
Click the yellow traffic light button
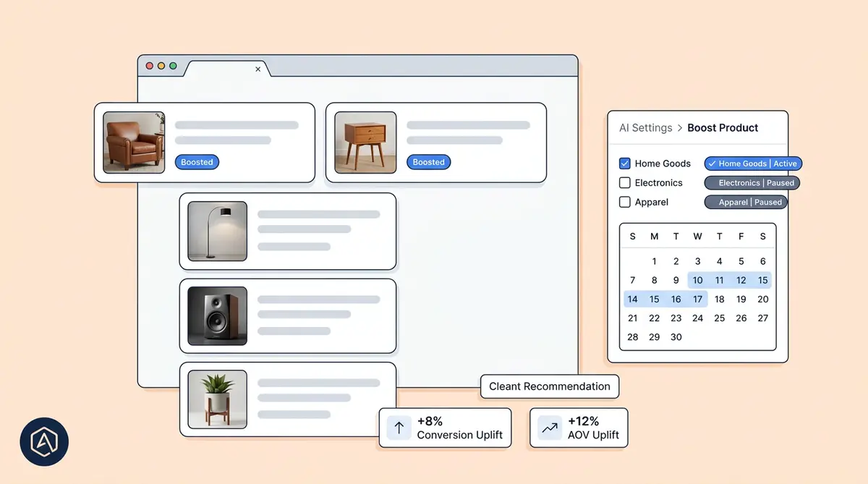(x=161, y=64)
